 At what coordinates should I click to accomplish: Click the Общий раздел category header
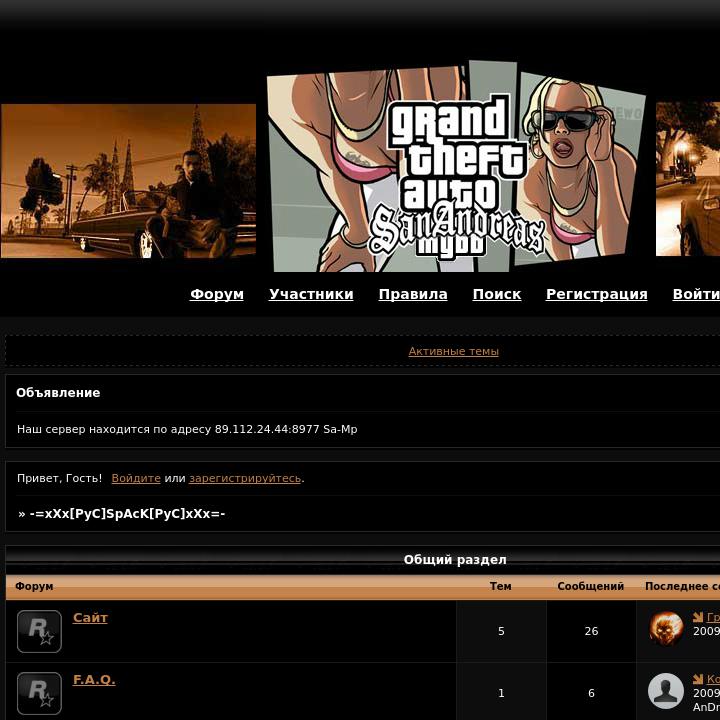455,560
